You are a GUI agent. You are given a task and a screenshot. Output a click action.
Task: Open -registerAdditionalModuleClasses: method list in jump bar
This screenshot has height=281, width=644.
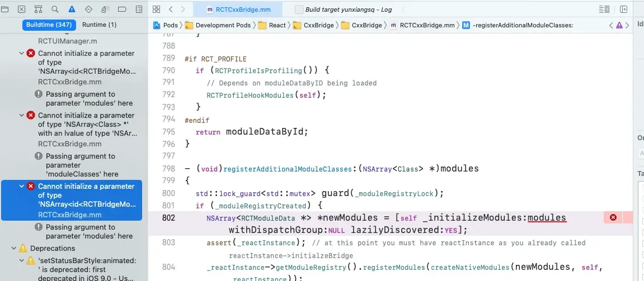(x=518, y=25)
